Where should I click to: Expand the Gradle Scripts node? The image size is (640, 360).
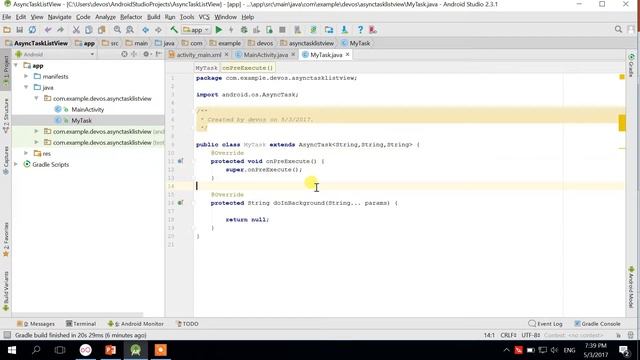tap(16, 164)
